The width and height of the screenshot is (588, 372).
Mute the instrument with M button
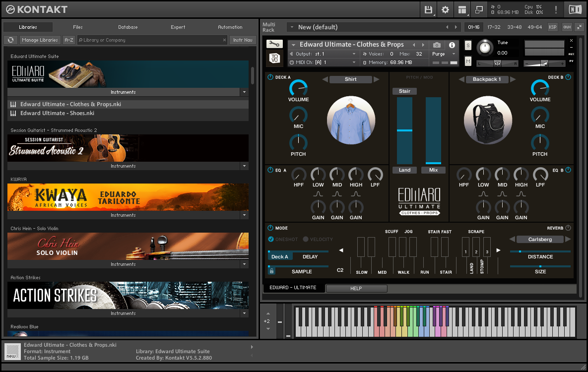468,61
